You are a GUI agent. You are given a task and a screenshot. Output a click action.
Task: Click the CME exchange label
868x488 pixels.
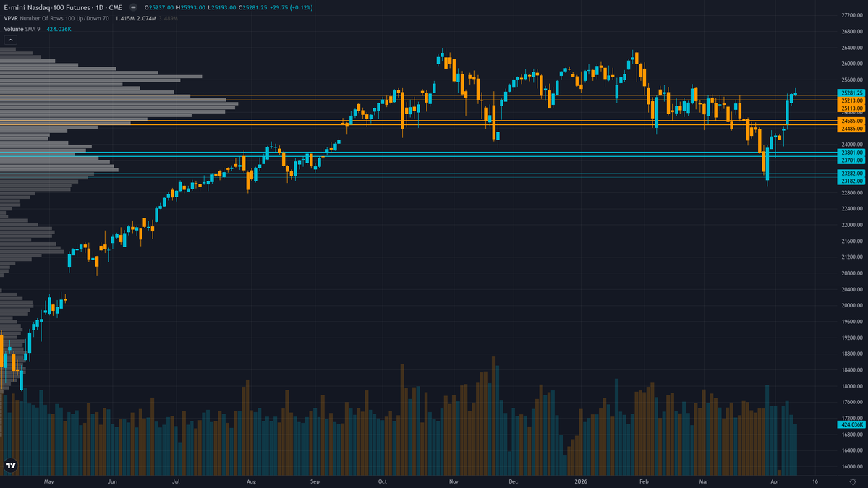pos(115,7)
